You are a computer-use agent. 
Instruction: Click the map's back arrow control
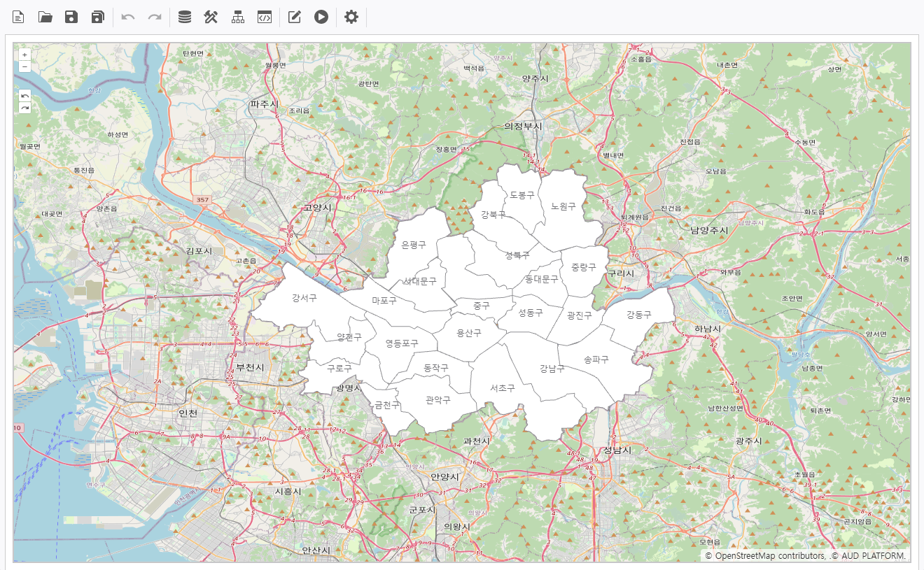coord(25,96)
